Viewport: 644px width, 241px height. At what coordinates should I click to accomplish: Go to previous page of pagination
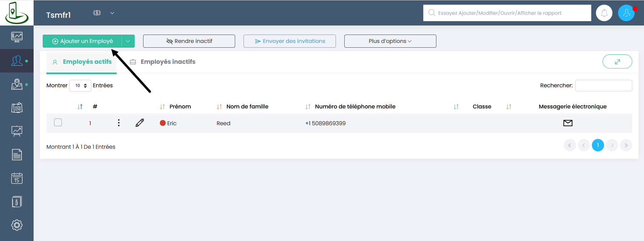click(x=584, y=145)
